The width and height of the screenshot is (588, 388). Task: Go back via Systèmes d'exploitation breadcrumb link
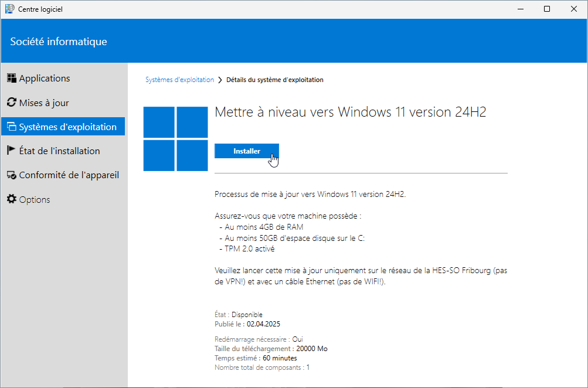click(179, 80)
